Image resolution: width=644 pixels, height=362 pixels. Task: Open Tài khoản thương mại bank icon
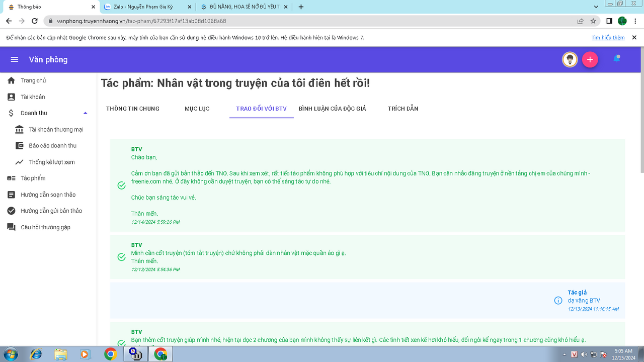pos(19,130)
